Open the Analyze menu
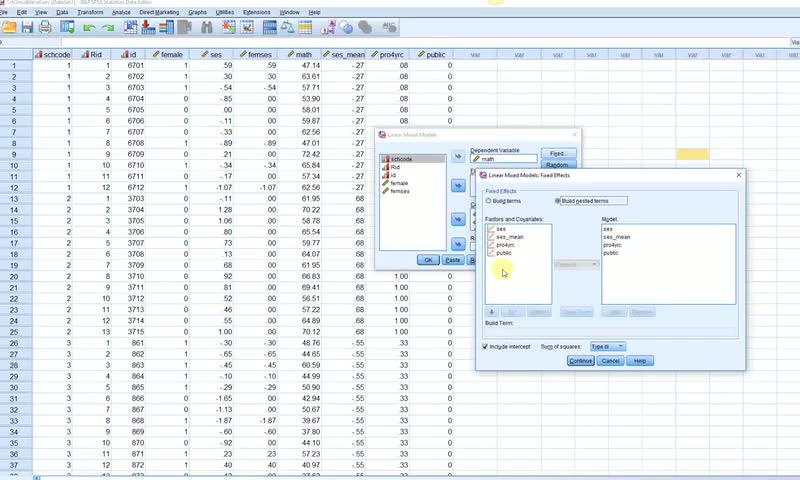 click(121, 12)
